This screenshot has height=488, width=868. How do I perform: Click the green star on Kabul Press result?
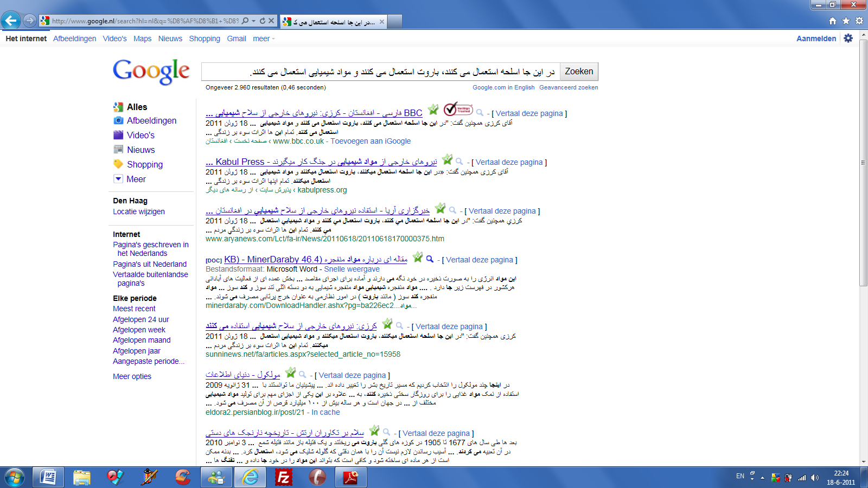tap(447, 159)
